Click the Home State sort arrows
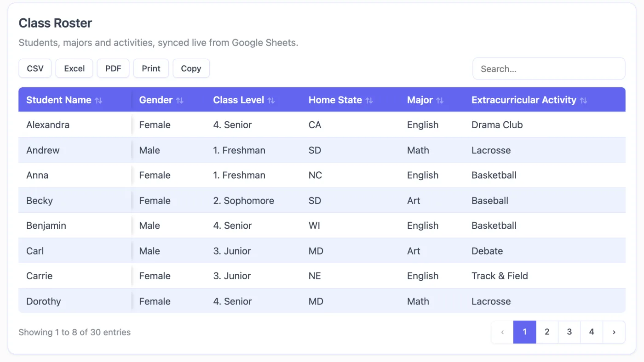The height and width of the screenshot is (362, 644). (x=369, y=100)
